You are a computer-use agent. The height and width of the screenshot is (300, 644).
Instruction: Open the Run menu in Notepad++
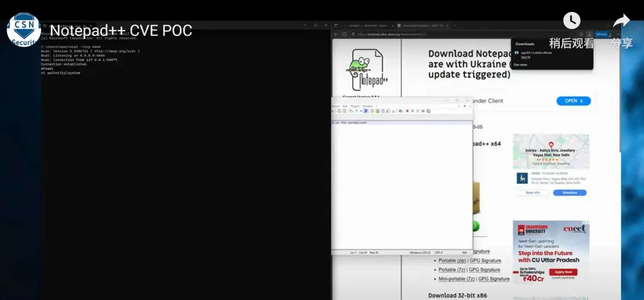[x=345, y=106]
